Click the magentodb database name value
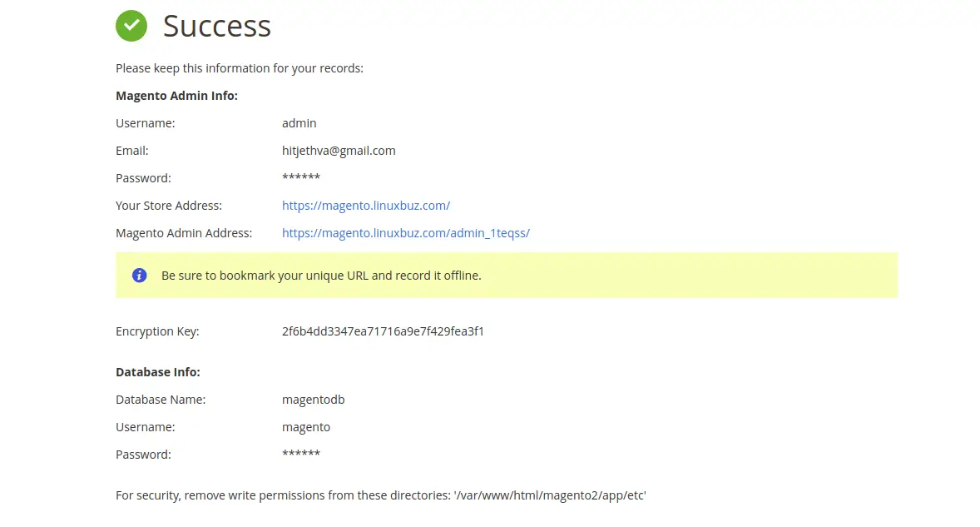Viewport: 980px width, 527px height. tap(313, 400)
